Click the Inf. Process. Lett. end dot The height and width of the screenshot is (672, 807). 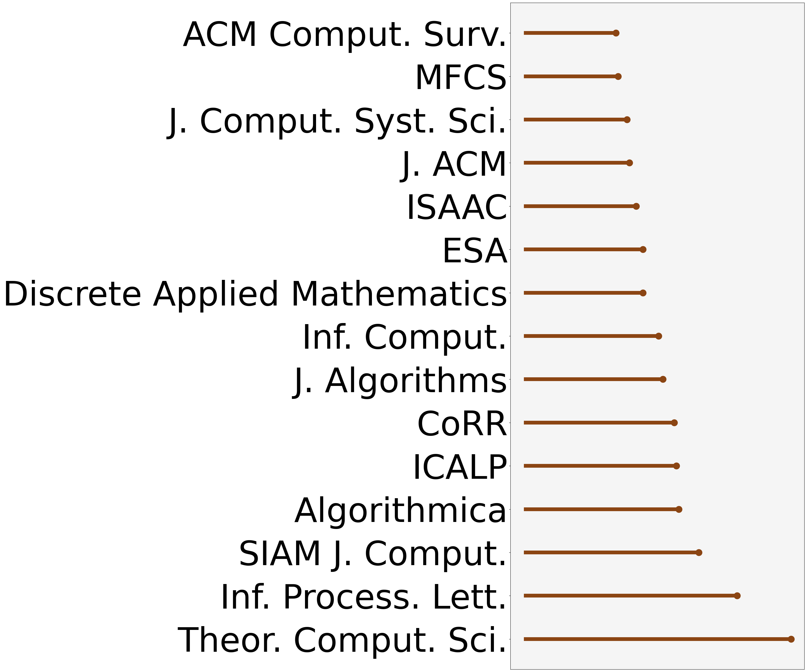coord(737,596)
